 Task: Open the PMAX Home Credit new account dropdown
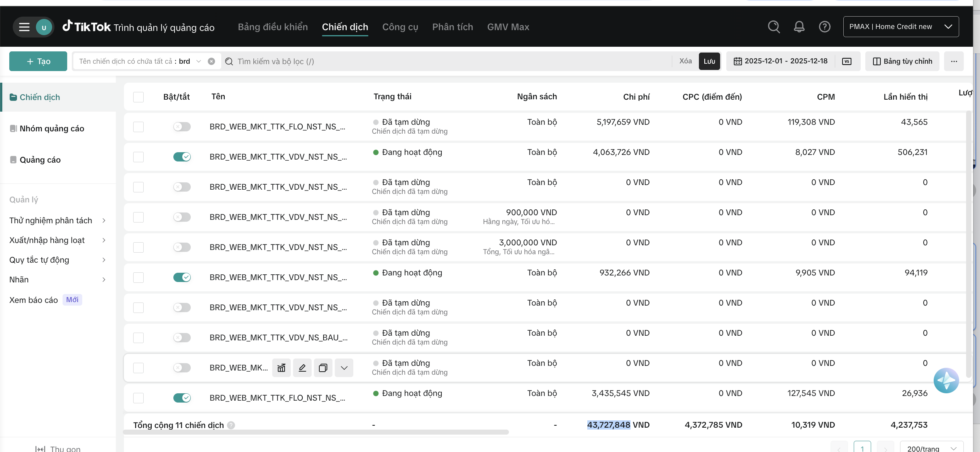pos(900,27)
